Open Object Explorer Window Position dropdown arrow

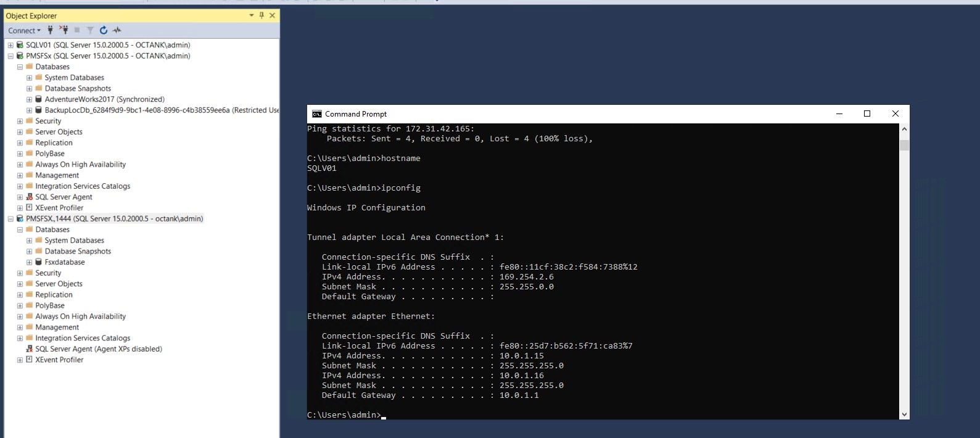pos(252,15)
